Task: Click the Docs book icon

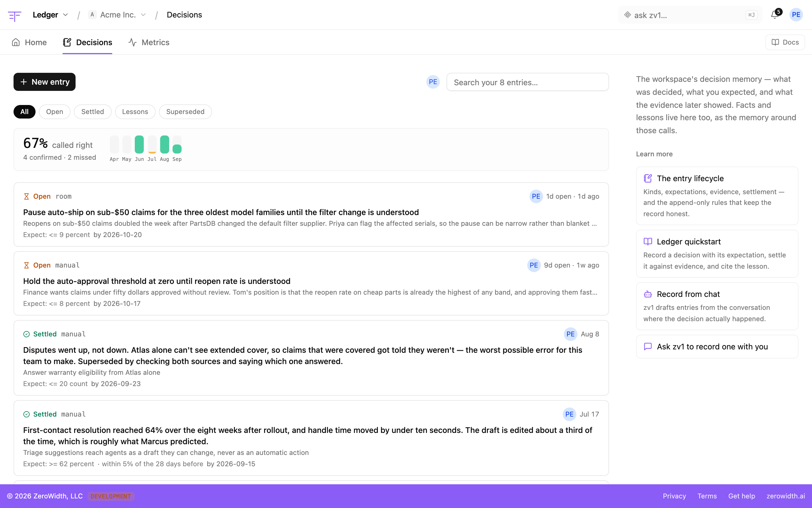Action: (x=775, y=42)
